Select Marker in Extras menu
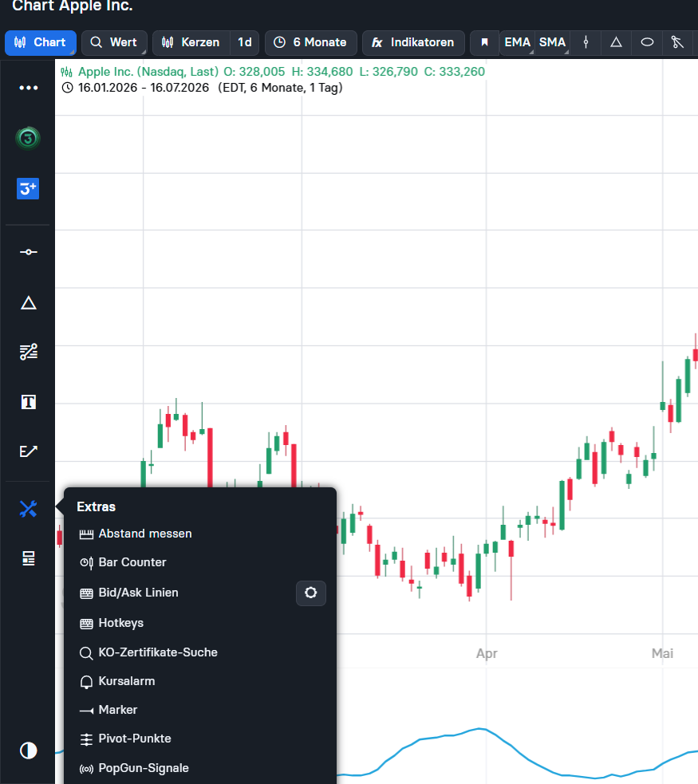Screen dimensions: 698x784 coord(200,710)
